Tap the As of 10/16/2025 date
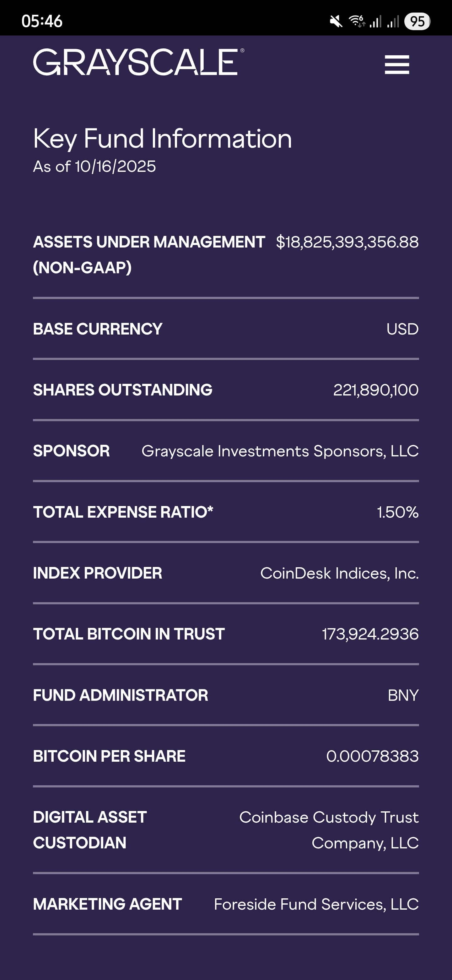452x980 pixels. (94, 166)
